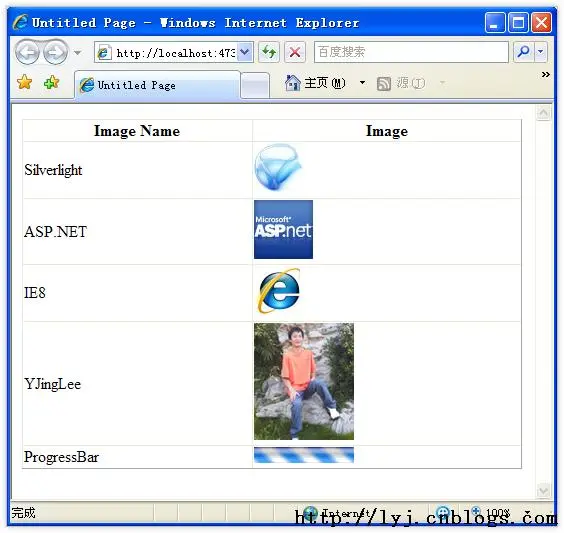Click the YJingLee photo

click(304, 381)
